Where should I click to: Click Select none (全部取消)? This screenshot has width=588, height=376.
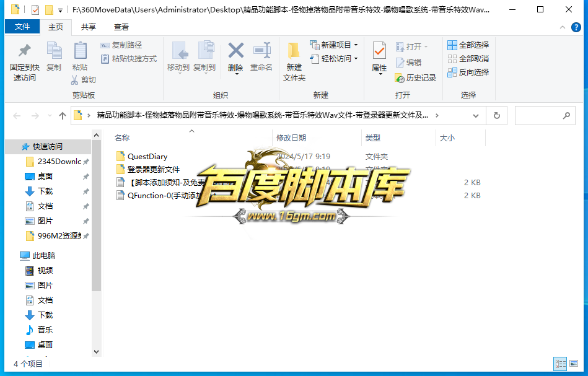click(468, 59)
